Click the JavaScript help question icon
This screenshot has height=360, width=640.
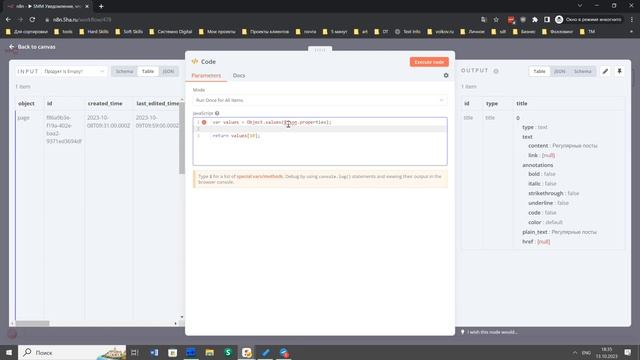(217, 113)
